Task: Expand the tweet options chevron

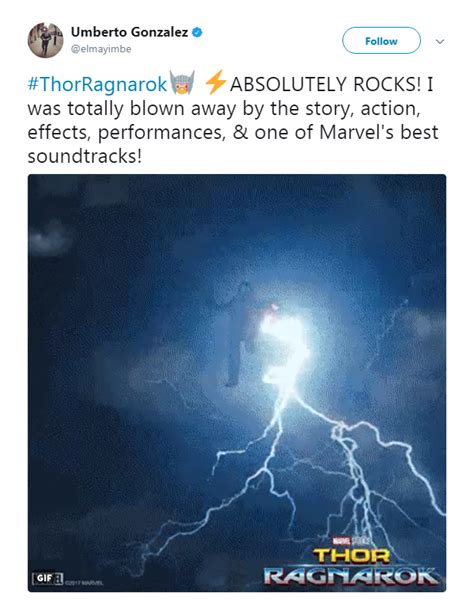Action: pos(440,41)
